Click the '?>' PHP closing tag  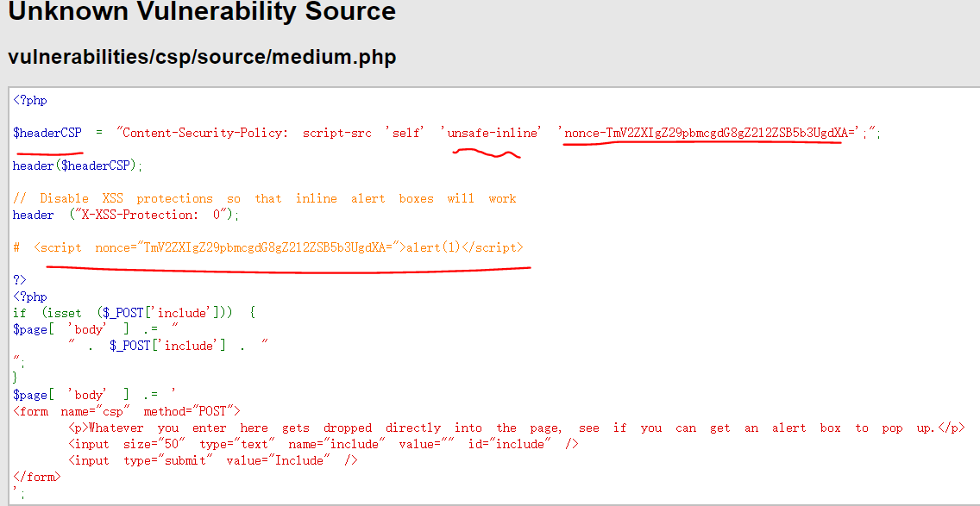[x=19, y=280]
